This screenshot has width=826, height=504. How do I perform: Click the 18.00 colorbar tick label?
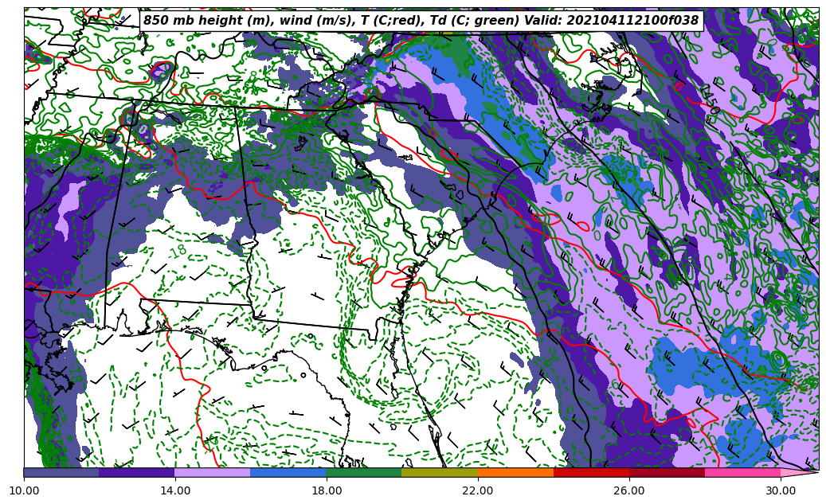(327, 490)
